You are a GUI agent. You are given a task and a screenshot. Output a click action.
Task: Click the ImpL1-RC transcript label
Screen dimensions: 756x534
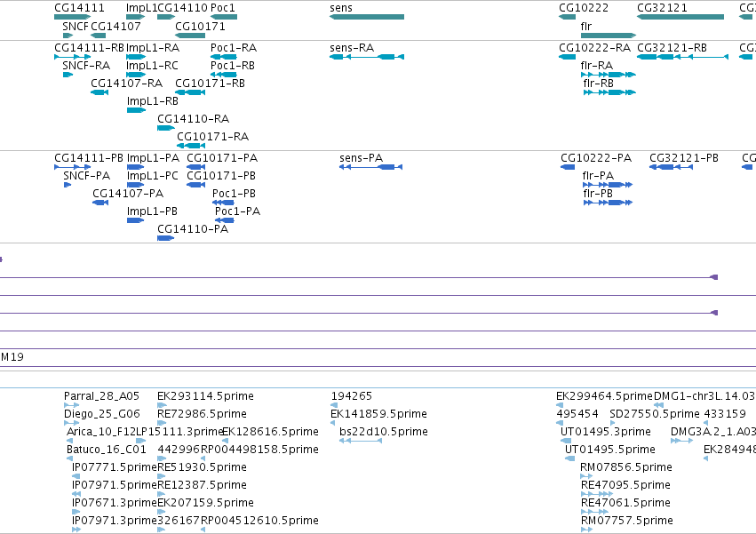pos(152,66)
